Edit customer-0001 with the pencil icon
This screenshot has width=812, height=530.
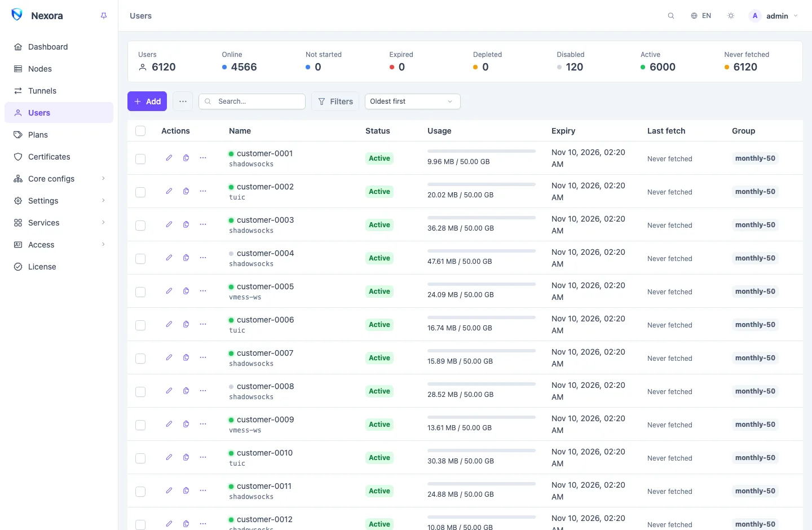[x=169, y=158]
